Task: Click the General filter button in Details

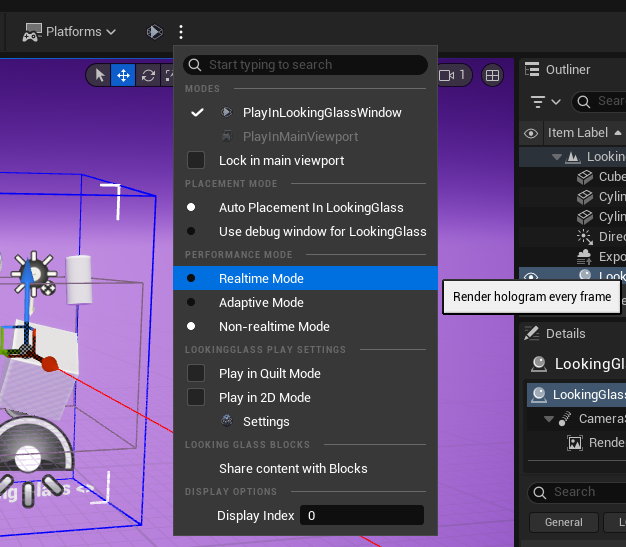Action: [563, 522]
